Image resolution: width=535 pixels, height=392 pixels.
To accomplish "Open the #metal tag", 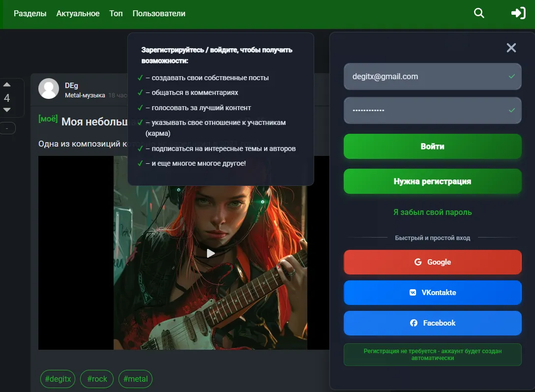I will (135, 379).
